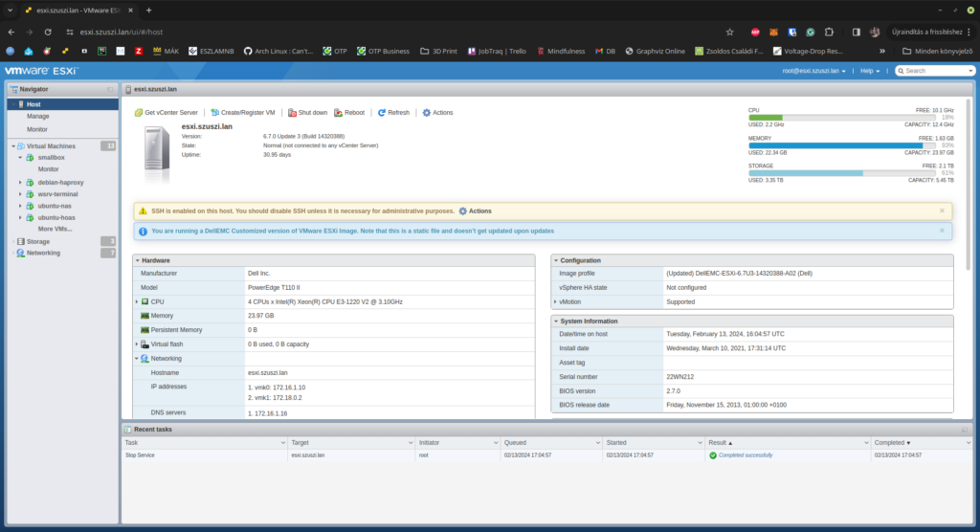Click the ESXi Search field

(935, 71)
